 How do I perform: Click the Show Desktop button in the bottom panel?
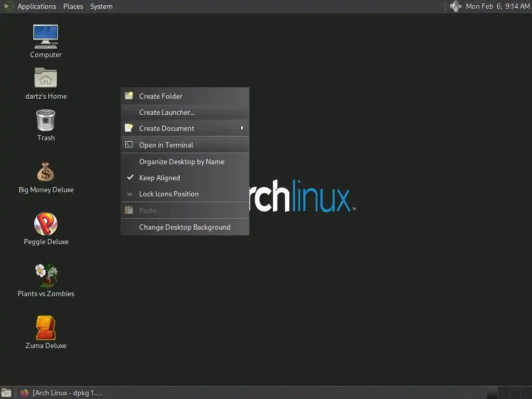point(6,393)
